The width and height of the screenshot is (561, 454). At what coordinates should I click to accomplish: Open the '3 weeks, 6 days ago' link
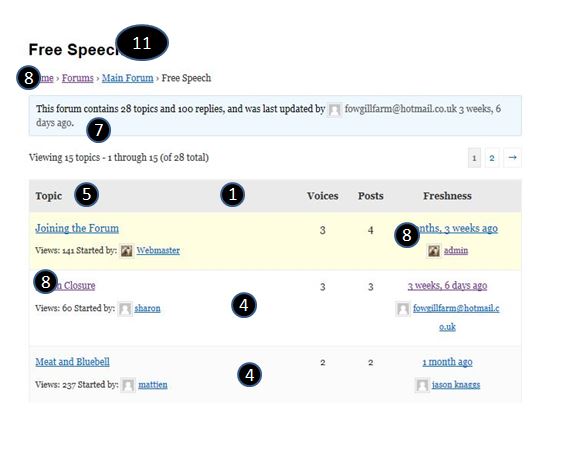click(447, 285)
